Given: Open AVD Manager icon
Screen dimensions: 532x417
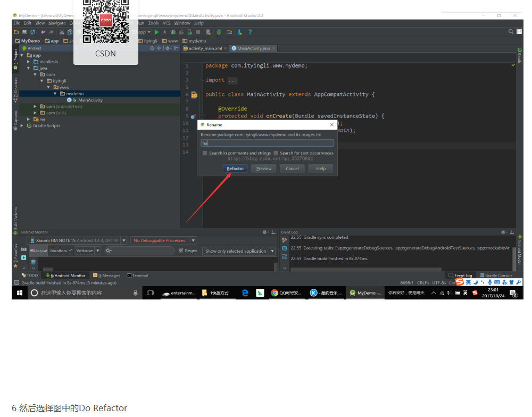Looking at the screenshot, I should point(209,32).
